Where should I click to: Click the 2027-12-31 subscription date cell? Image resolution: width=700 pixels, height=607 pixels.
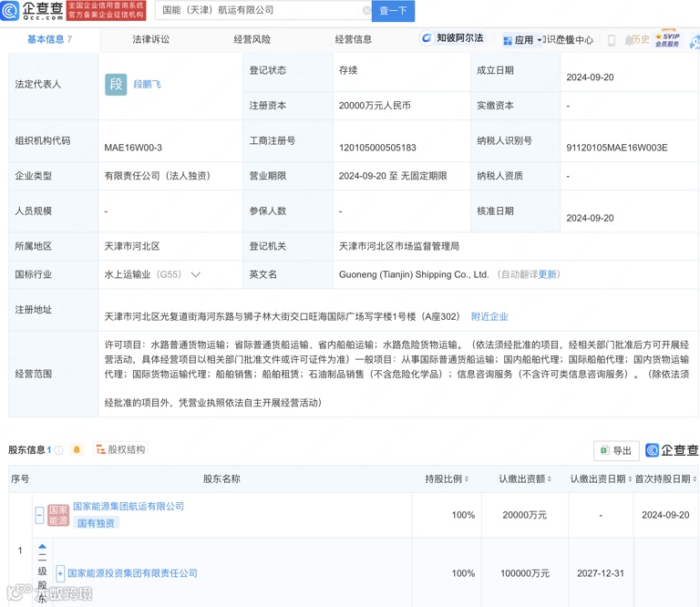click(601, 573)
